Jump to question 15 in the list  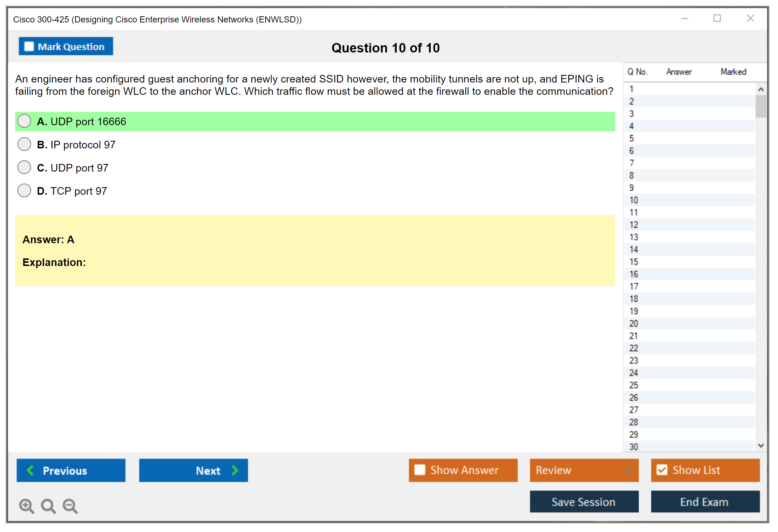pos(634,262)
